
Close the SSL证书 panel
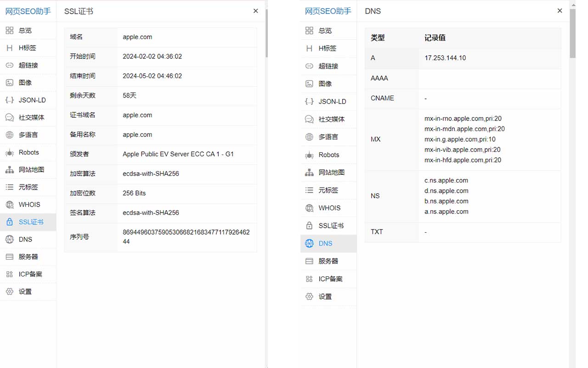[x=255, y=11]
